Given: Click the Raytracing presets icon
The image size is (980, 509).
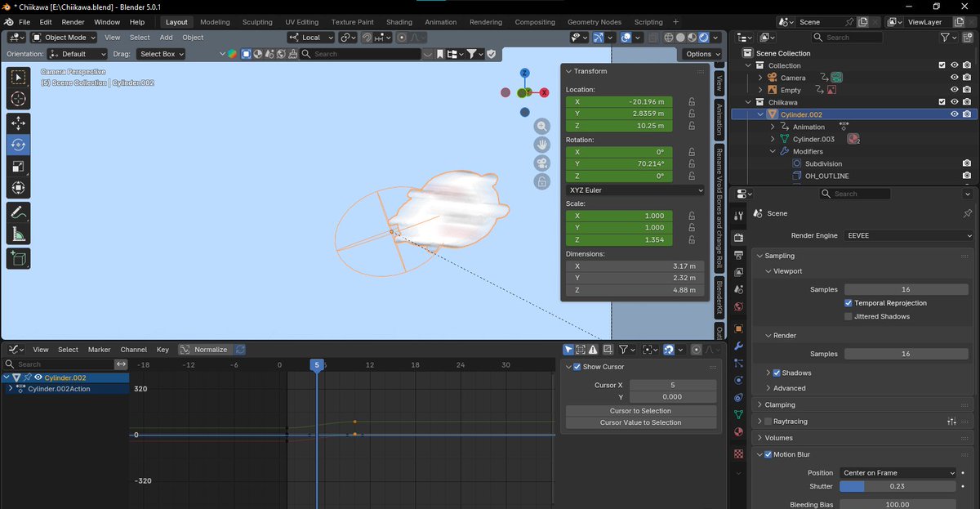Looking at the screenshot, I should click(952, 421).
